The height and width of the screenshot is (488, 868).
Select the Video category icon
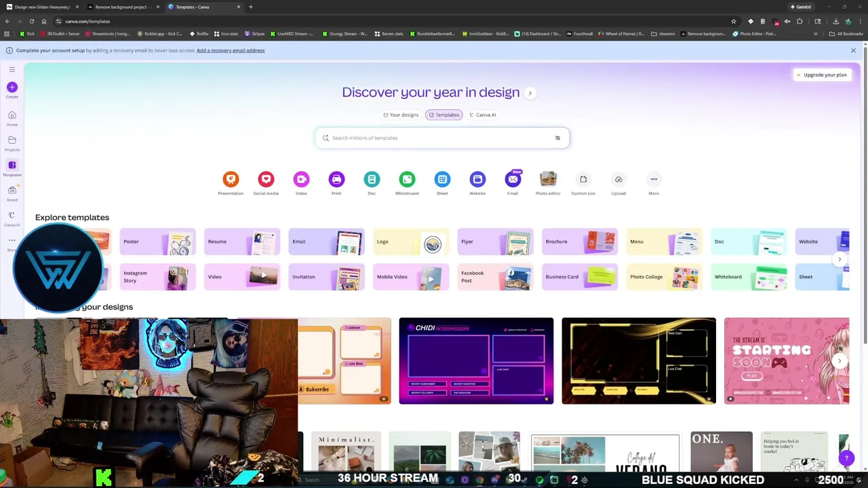pos(301,179)
